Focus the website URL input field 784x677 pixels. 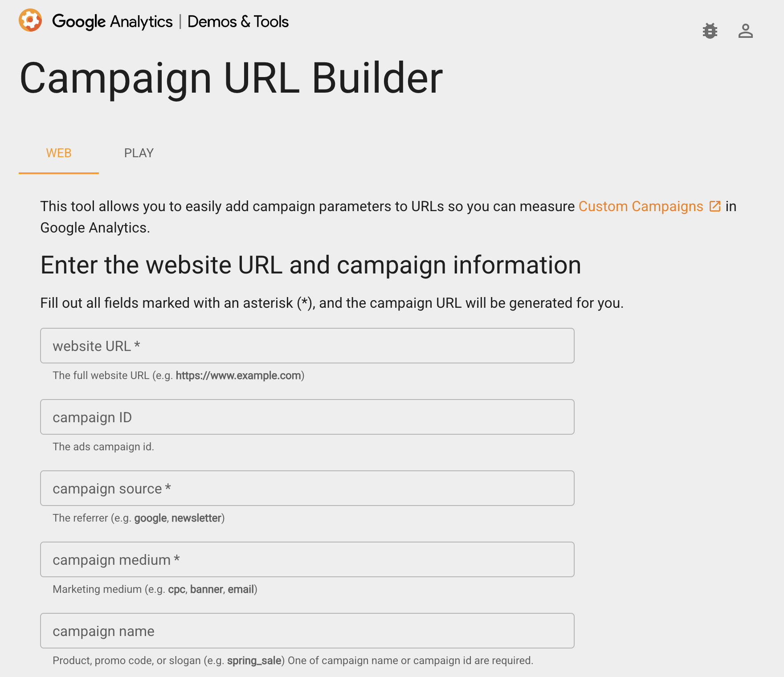[307, 346]
